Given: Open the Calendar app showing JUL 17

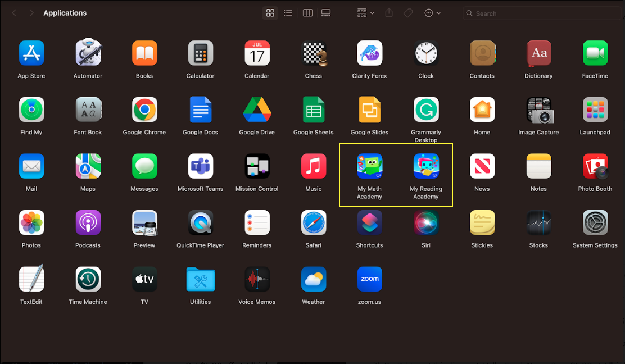Looking at the screenshot, I should point(257,53).
